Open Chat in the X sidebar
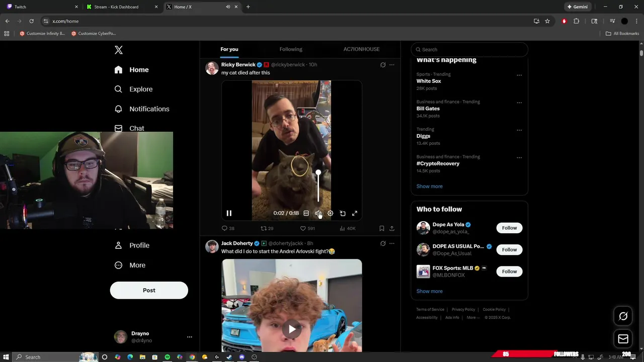This screenshot has height=362, width=644. click(129, 128)
